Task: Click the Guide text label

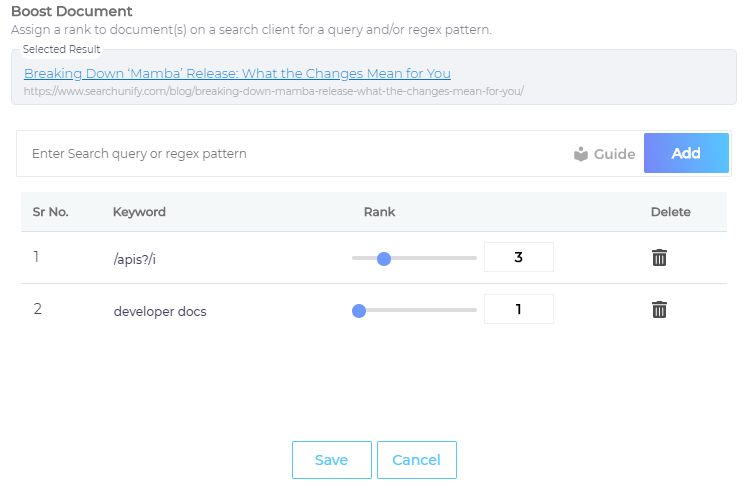Action: click(x=615, y=154)
